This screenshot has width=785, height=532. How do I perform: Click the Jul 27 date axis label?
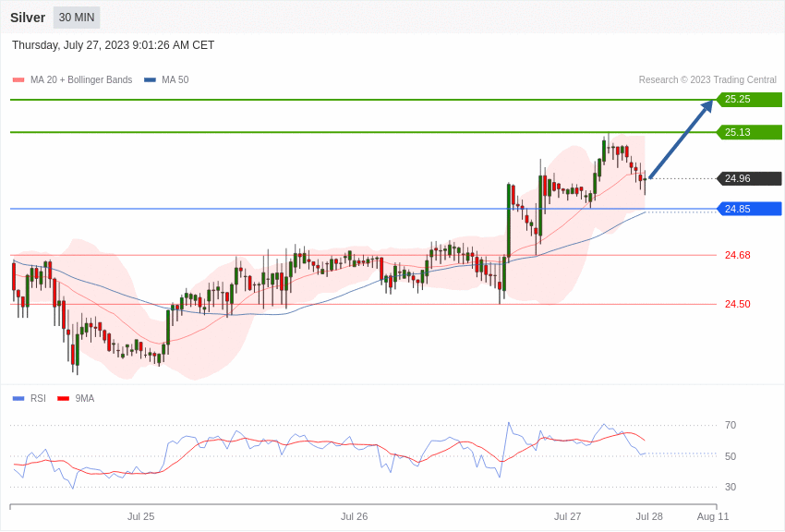(567, 516)
